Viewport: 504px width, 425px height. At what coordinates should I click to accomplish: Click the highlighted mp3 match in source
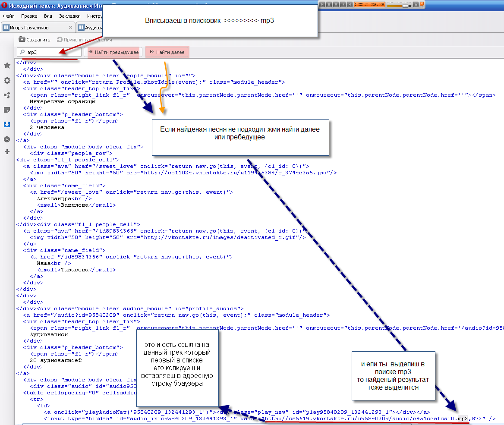point(463,419)
